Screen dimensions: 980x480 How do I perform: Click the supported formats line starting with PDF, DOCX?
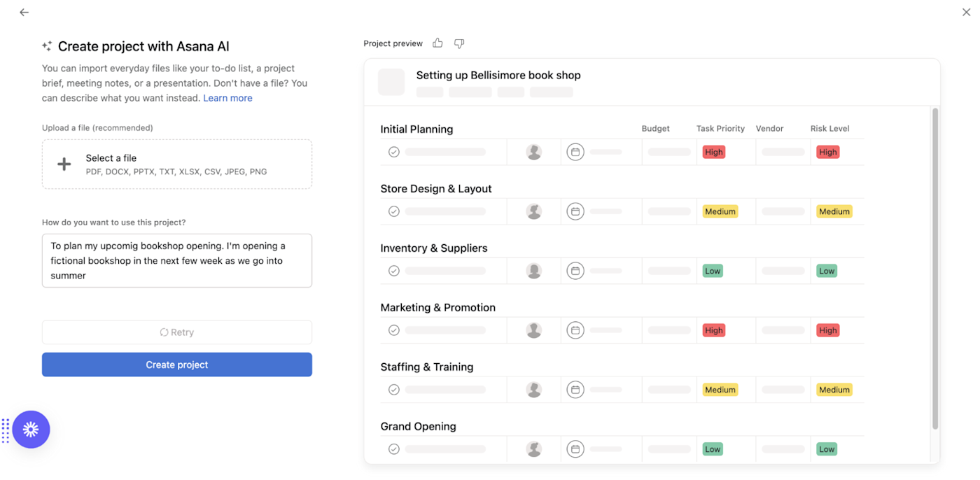click(x=176, y=171)
